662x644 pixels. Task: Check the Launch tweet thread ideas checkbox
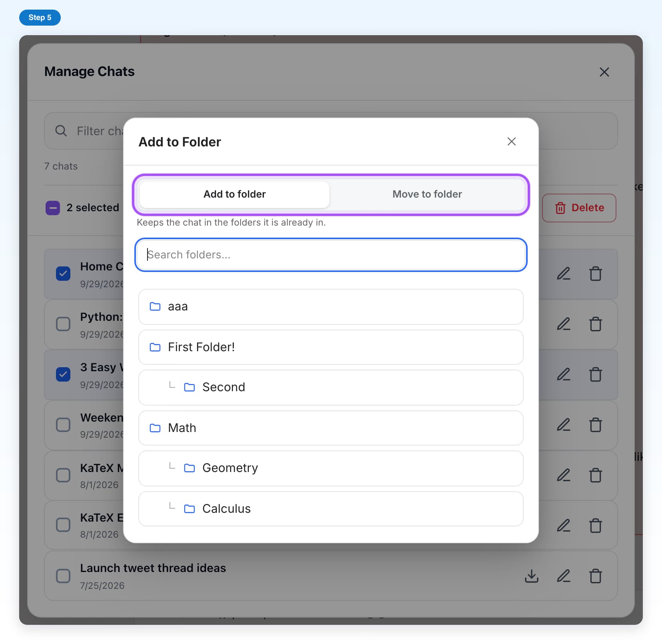click(x=63, y=576)
